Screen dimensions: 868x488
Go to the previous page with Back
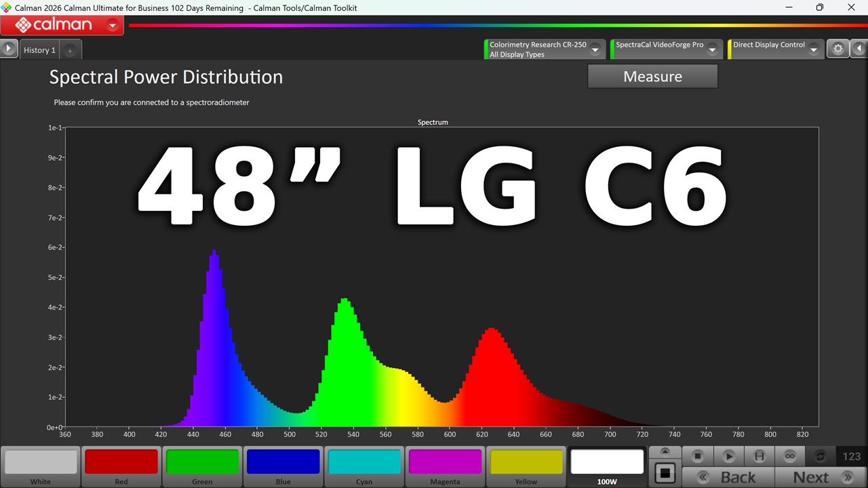[728, 477]
